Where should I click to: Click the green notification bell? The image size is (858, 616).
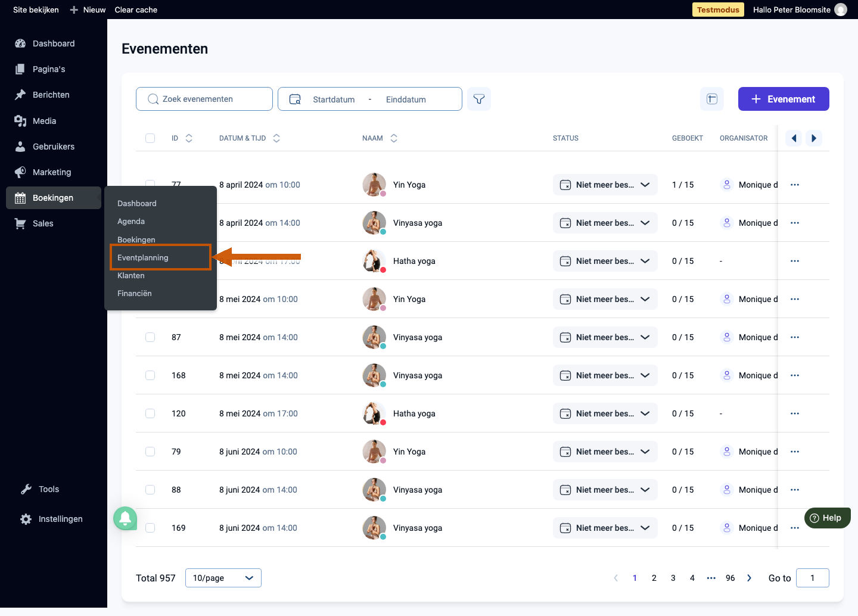click(125, 518)
